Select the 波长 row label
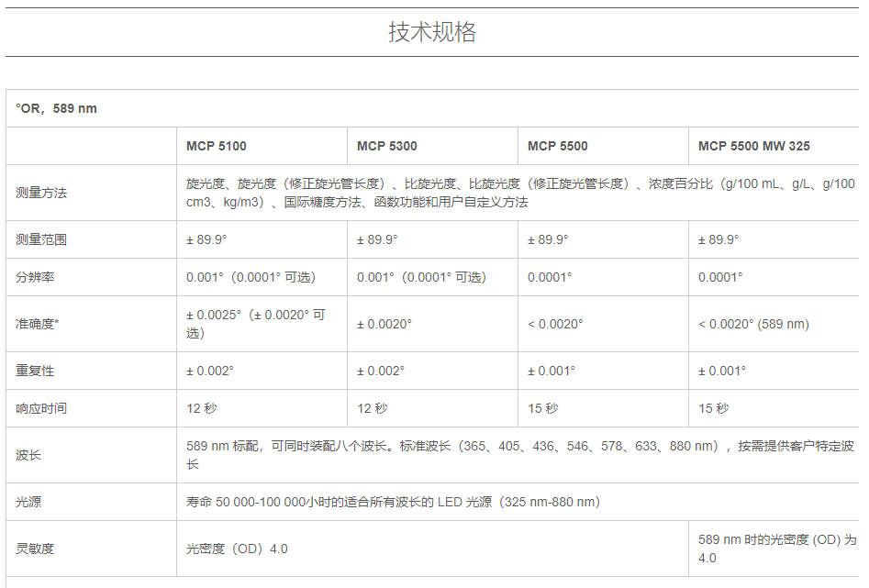This screenshot has height=588, width=869. tap(28, 455)
